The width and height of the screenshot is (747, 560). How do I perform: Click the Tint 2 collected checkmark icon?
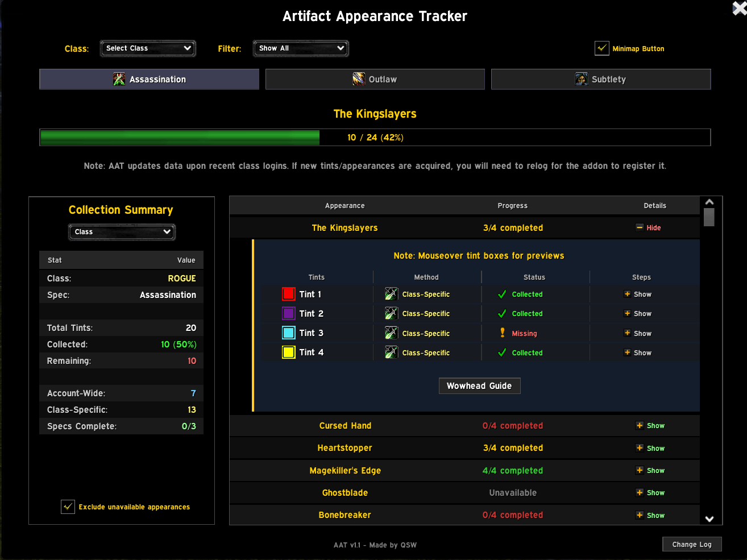pos(502,314)
